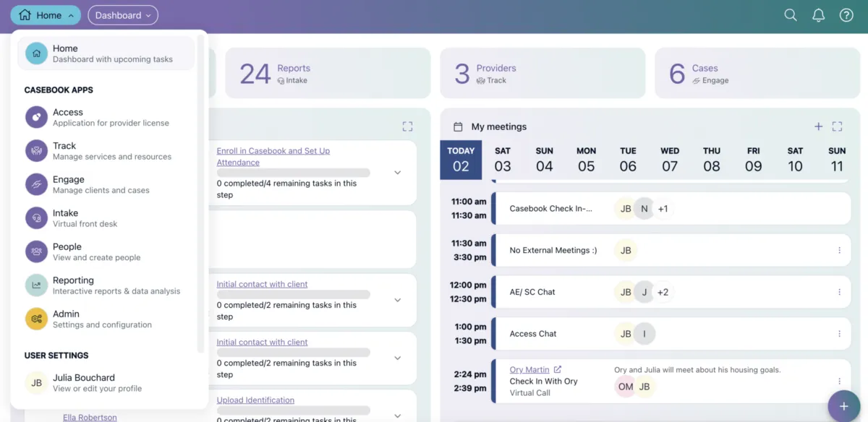Expand second Initial contact with client step
868x422 pixels.
(397, 358)
